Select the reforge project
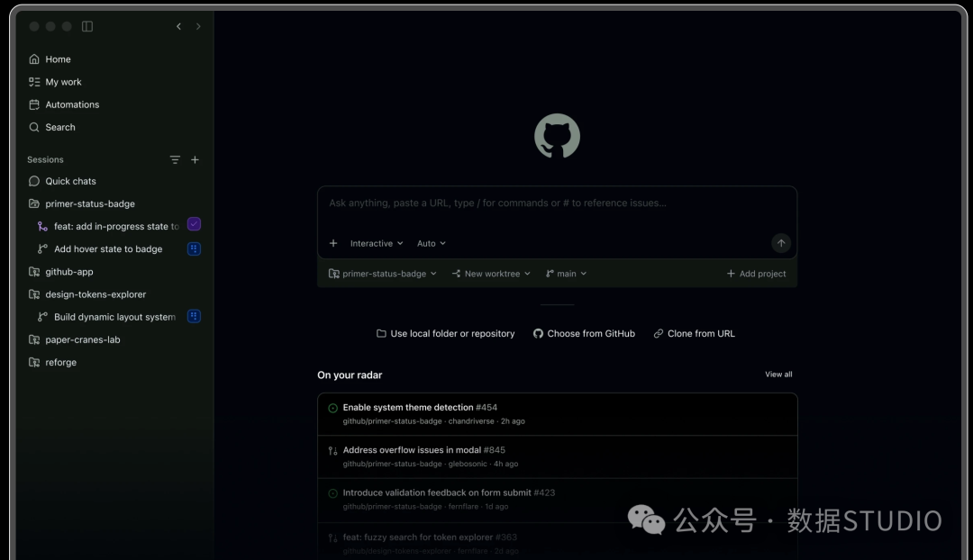This screenshot has height=560, width=973. (53, 362)
